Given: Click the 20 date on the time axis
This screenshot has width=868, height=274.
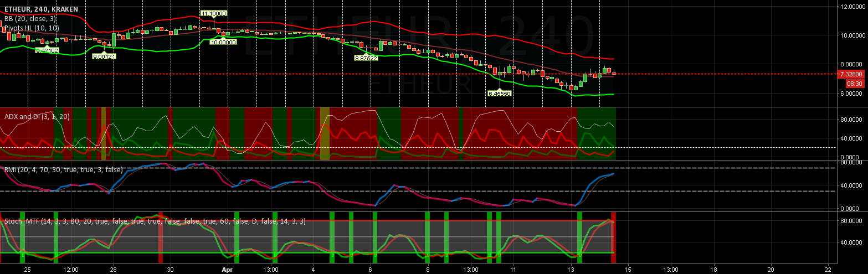Looking at the screenshot, I should 771,269.
